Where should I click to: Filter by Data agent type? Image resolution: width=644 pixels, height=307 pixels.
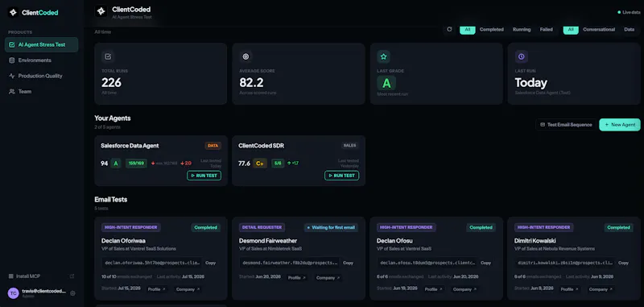(630, 30)
